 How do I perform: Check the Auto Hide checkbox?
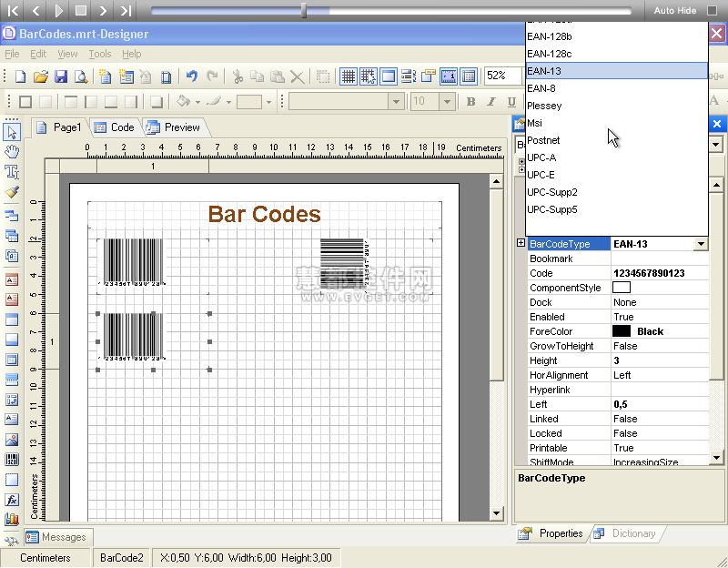click(x=712, y=10)
